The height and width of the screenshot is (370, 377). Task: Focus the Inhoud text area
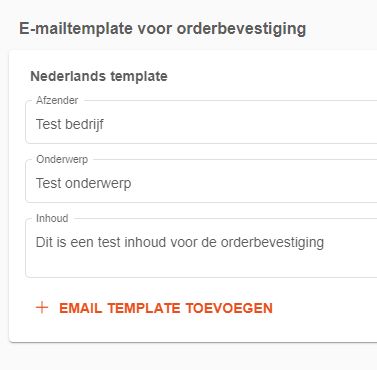pos(201,248)
